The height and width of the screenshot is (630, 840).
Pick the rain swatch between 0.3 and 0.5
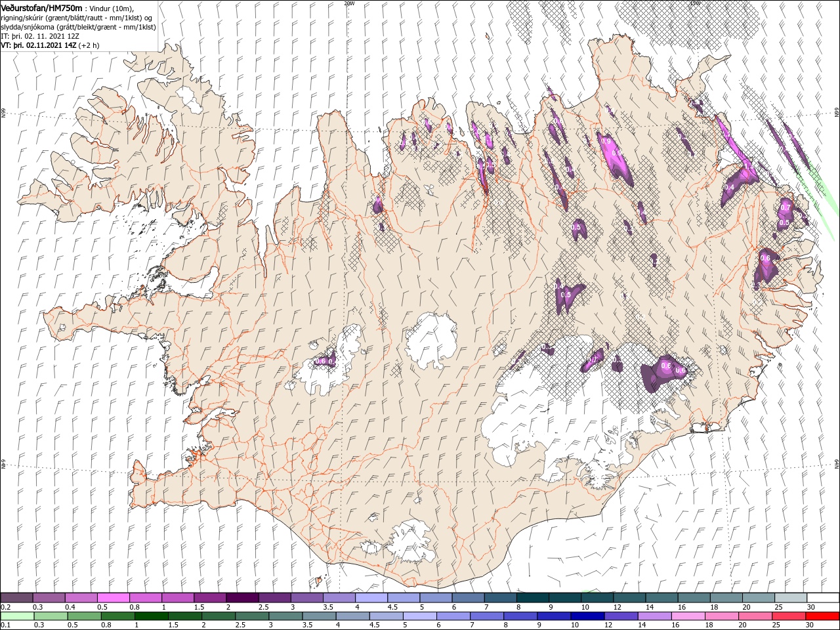(51, 616)
